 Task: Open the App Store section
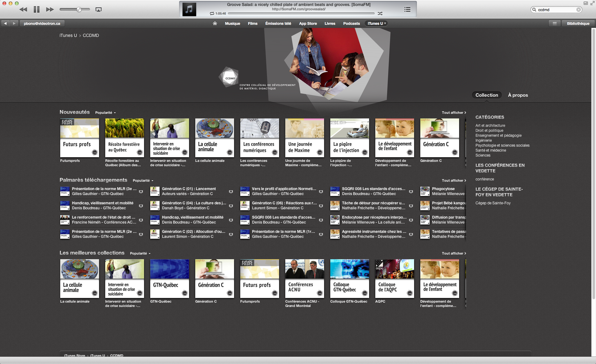click(x=308, y=24)
